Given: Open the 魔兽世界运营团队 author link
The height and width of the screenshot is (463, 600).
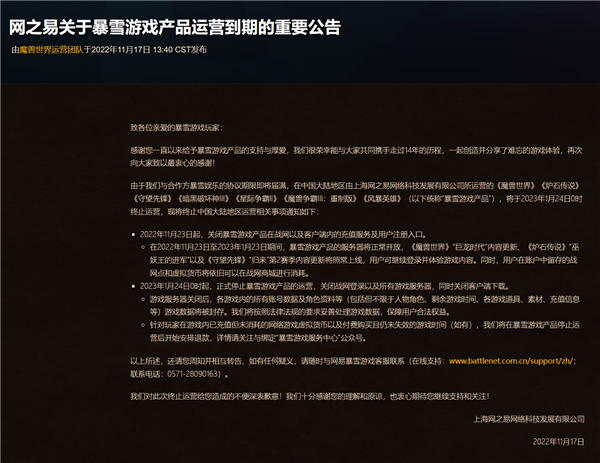Looking at the screenshot, I should [51, 50].
